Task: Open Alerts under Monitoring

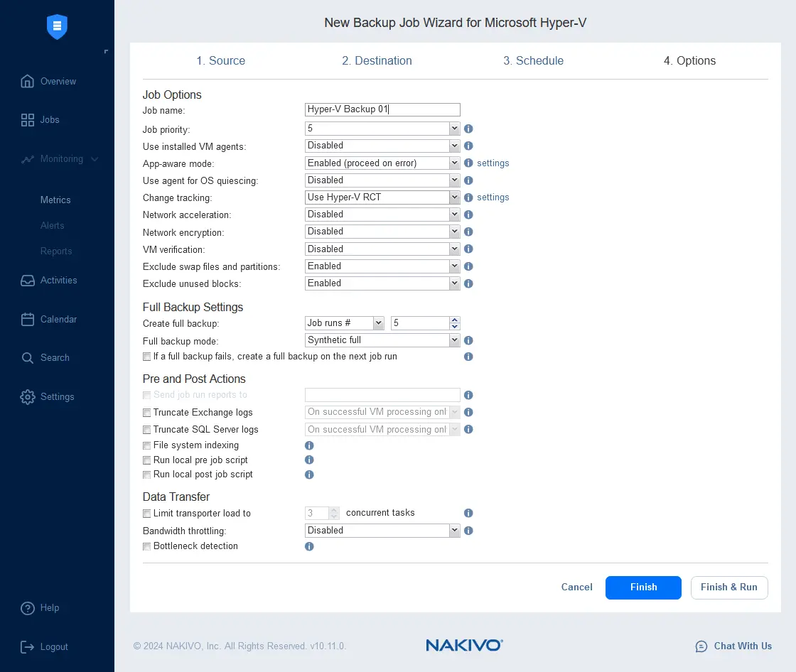Action: [53, 225]
